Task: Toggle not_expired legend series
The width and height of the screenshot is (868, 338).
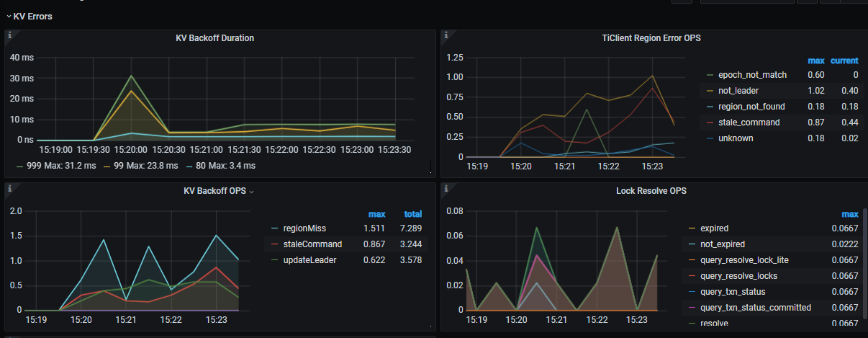Action: 722,244
